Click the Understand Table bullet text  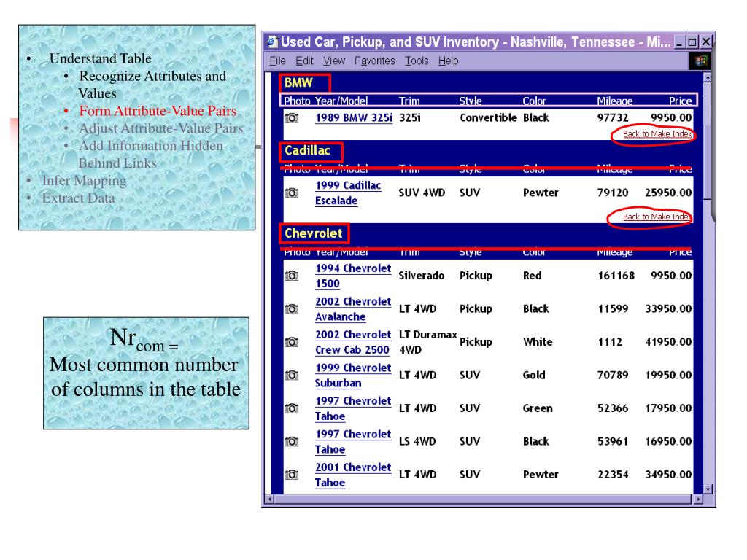[x=101, y=58]
